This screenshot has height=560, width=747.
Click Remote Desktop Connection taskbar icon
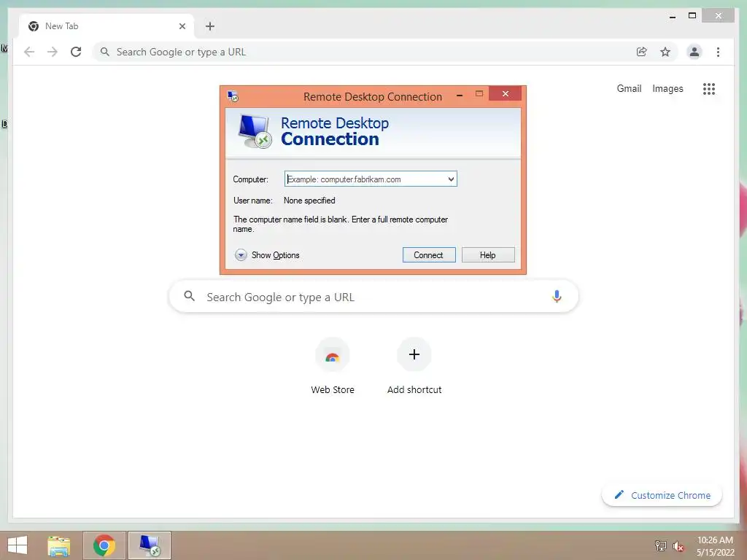[150, 545]
